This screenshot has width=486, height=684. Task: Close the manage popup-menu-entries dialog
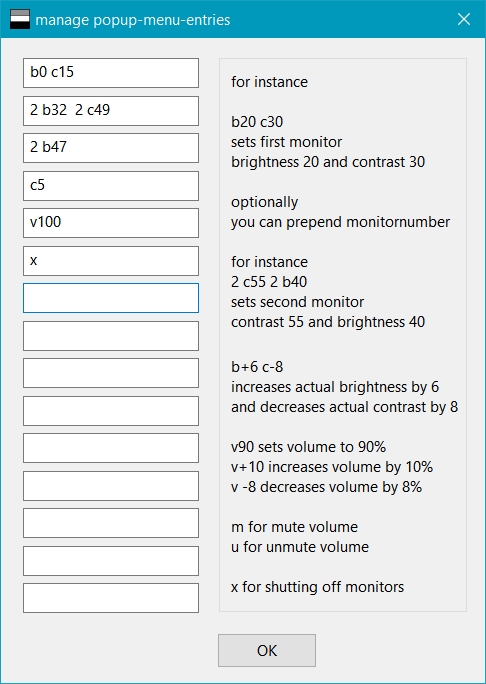463,19
